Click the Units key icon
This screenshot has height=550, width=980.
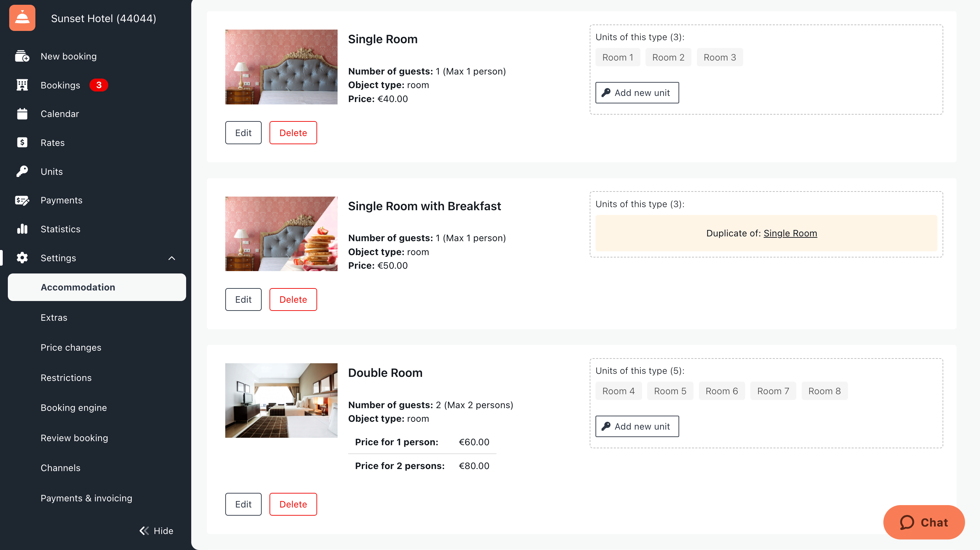click(22, 171)
